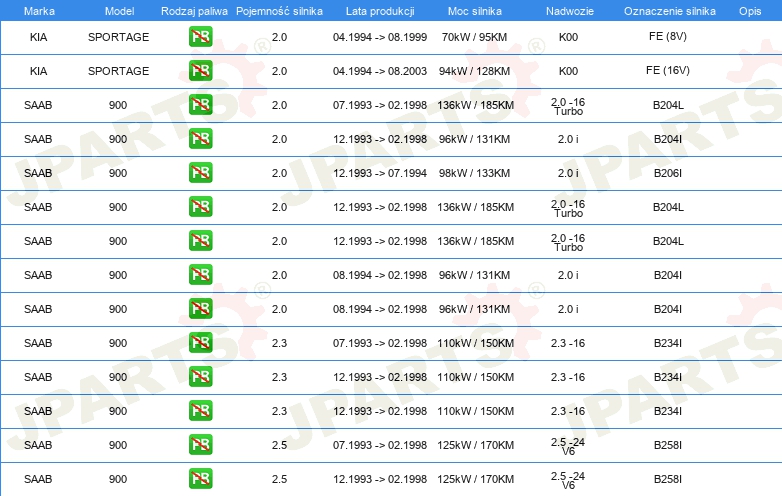Click 900 model cell in the B206I row
The image size is (782, 496).
point(118,173)
